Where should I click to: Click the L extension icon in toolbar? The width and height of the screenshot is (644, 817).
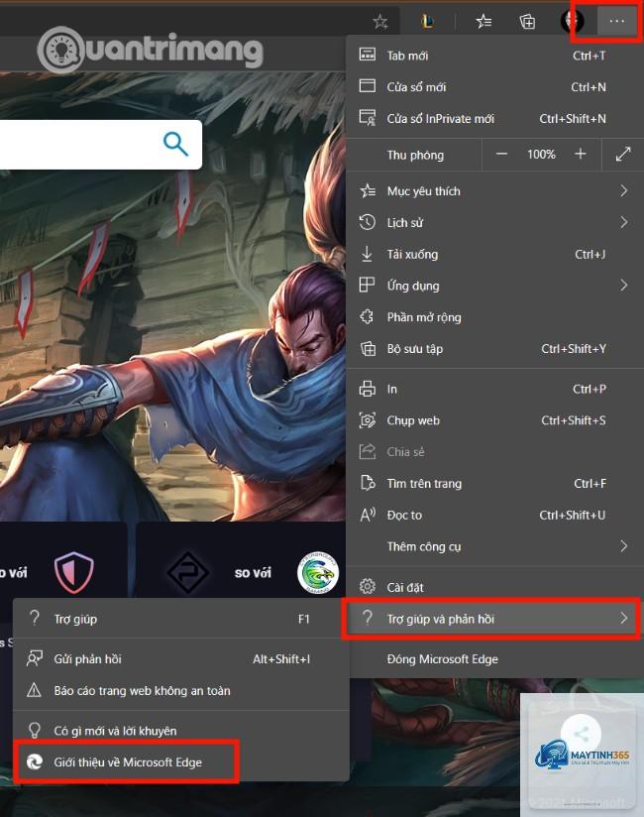tap(427, 22)
